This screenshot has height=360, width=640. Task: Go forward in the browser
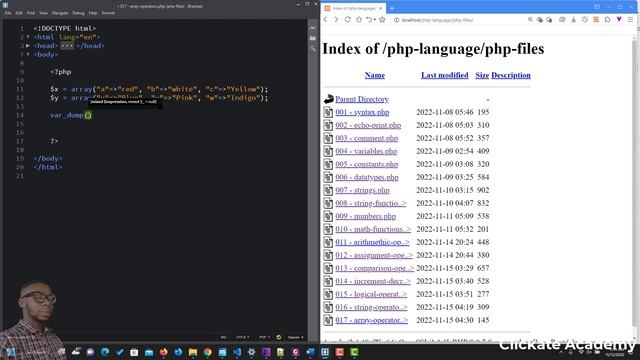click(336, 20)
